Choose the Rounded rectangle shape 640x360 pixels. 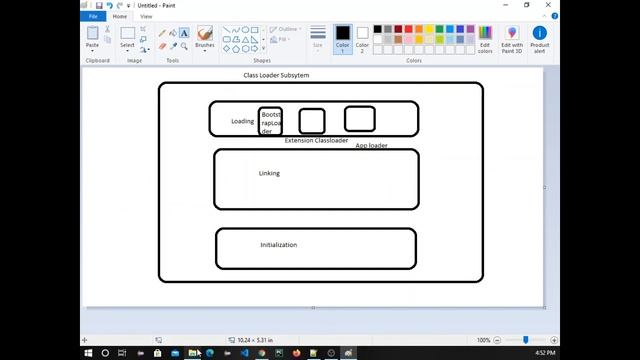[x=227, y=40]
